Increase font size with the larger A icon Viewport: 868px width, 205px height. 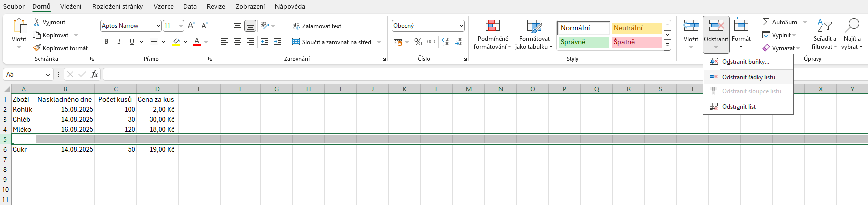(x=191, y=26)
